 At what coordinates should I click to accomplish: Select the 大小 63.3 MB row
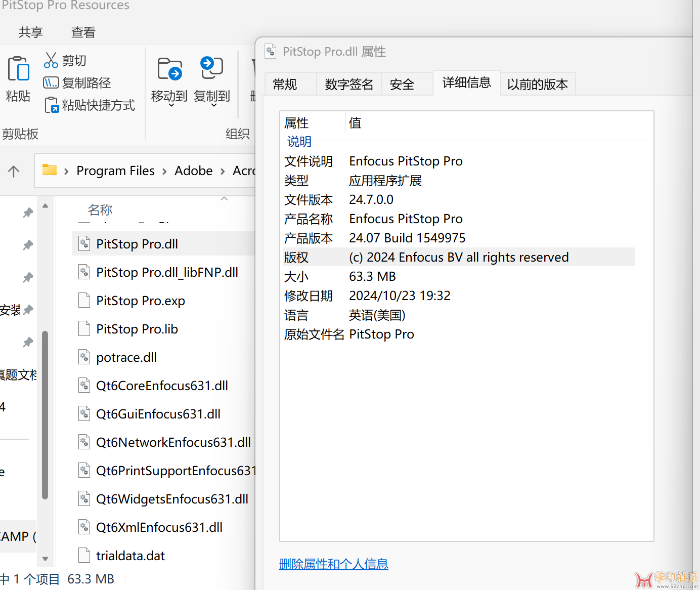[458, 276]
